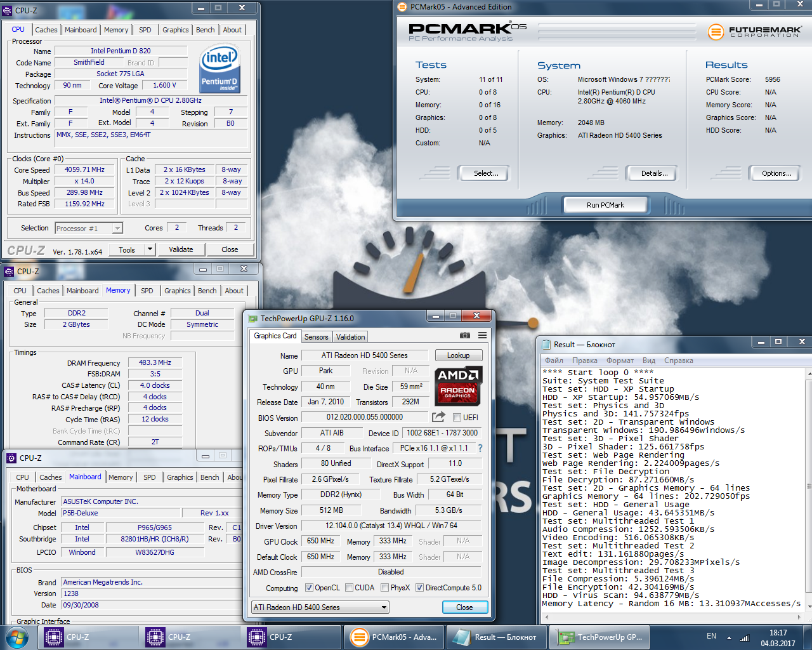Switch to Caches tab in top CPU-Z window
This screenshot has width=812, height=650.
click(x=46, y=30)
